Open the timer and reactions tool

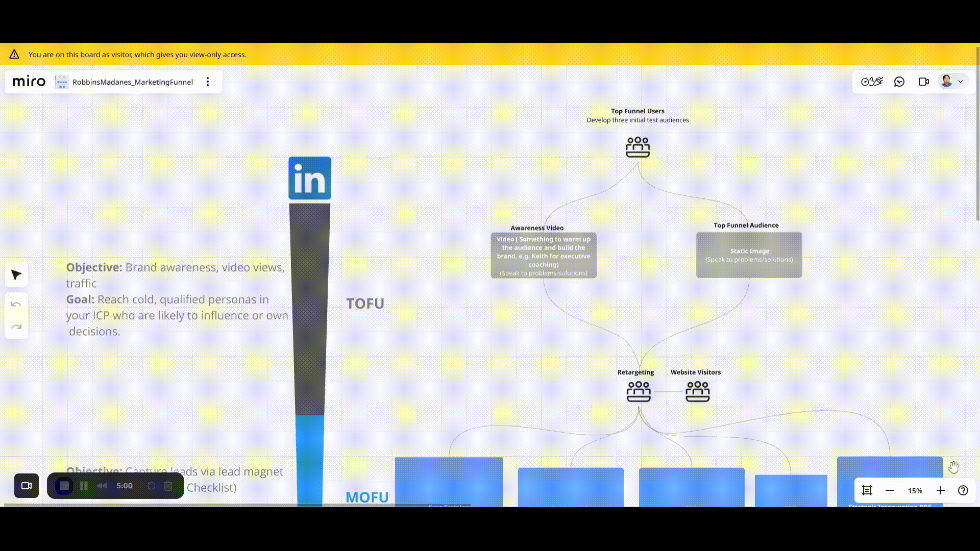pos(872,81)
